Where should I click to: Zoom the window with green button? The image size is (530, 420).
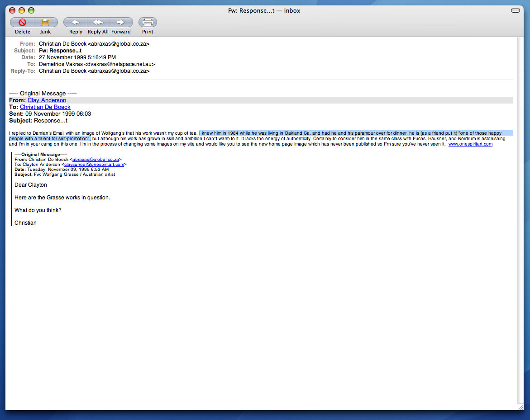(x=31, y=10)
